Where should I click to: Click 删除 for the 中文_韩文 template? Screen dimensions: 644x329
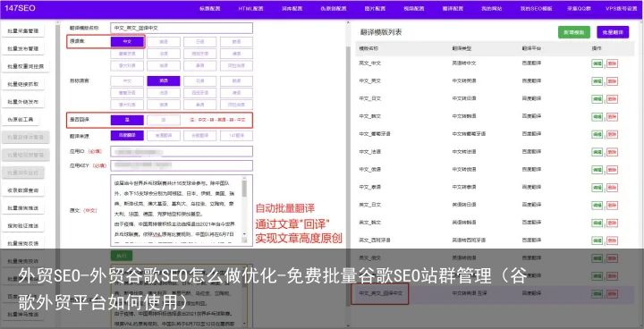[612, 116]
